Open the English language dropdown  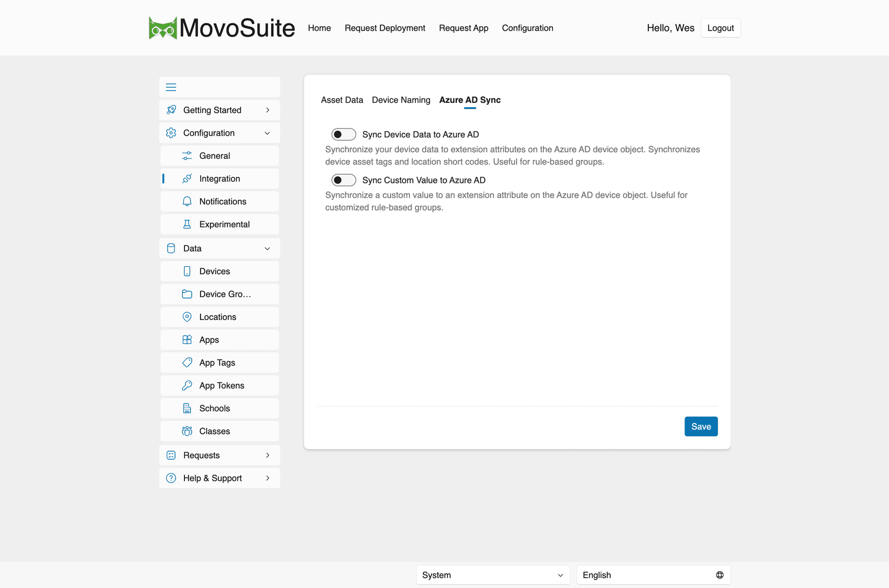click(x=653, y=575)
